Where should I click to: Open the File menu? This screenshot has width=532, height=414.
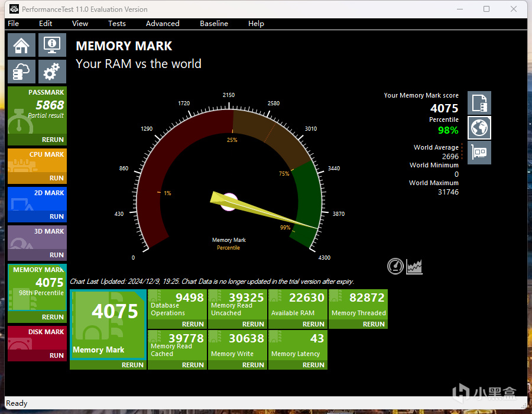point(13,24)
